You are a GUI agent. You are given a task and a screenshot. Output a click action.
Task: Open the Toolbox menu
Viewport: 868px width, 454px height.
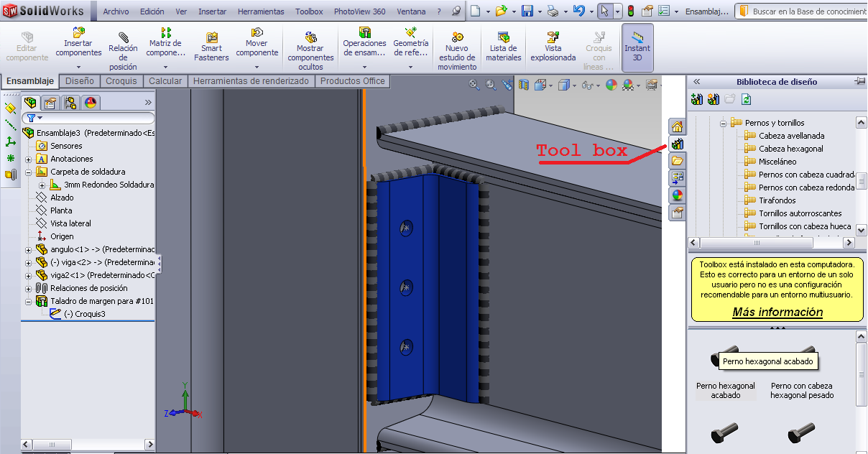click(309, 11)
